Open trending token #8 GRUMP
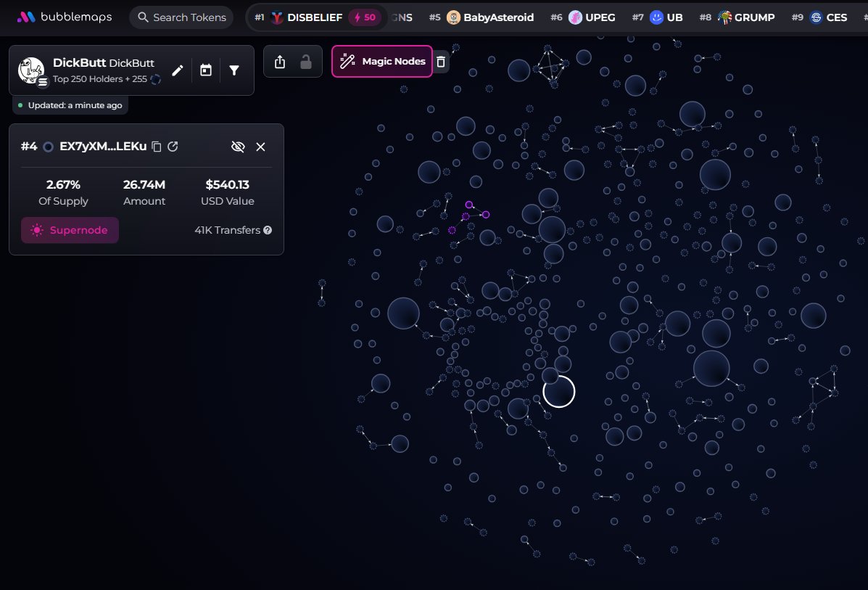This screenshot has width=868, height=590. (x=736, y=17)
